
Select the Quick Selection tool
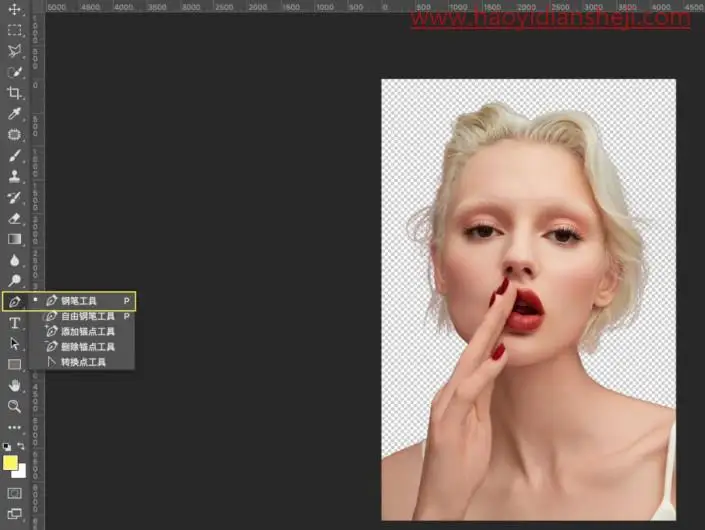click(x=14, y=72)
